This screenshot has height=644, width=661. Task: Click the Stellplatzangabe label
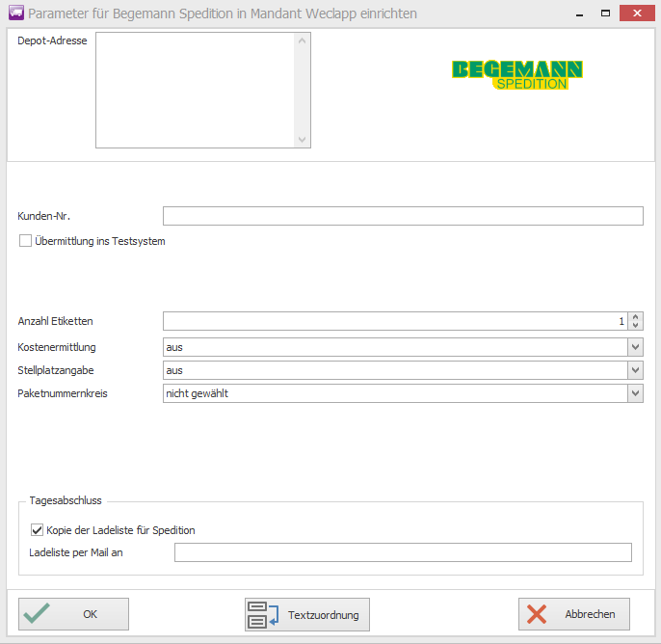[x=56, y=371]
